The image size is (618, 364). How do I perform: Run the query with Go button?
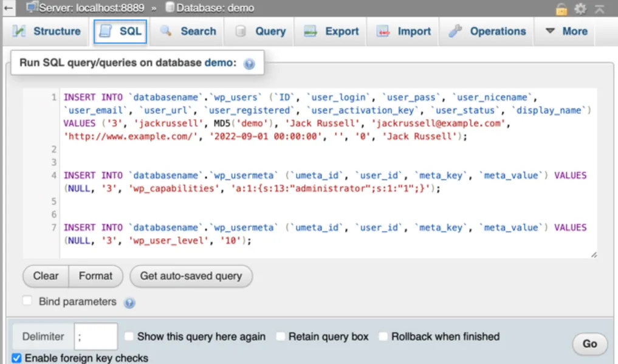click(589, 344)
